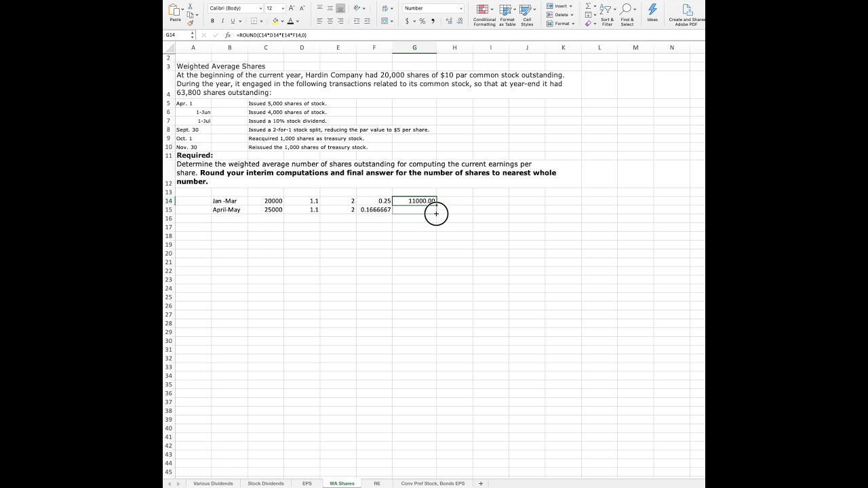Decrease decimal places shown
This screenshot has width=868, height=488.
tap(460, 21)
